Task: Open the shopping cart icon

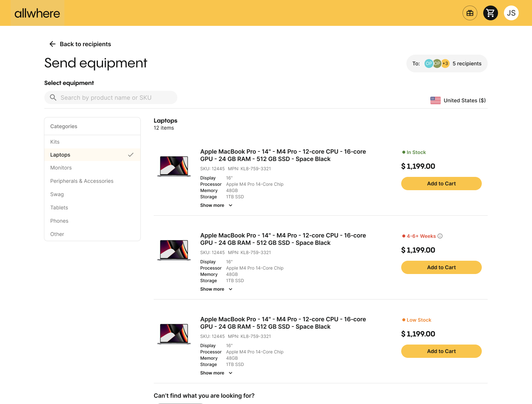Action: pyautogui.click(x=490, y=13)
